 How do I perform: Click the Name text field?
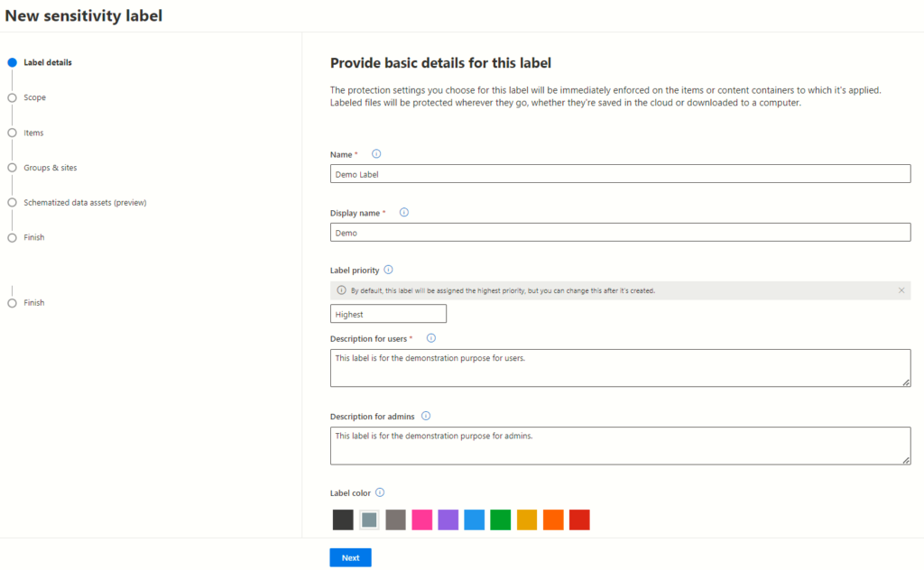(620, 174)
